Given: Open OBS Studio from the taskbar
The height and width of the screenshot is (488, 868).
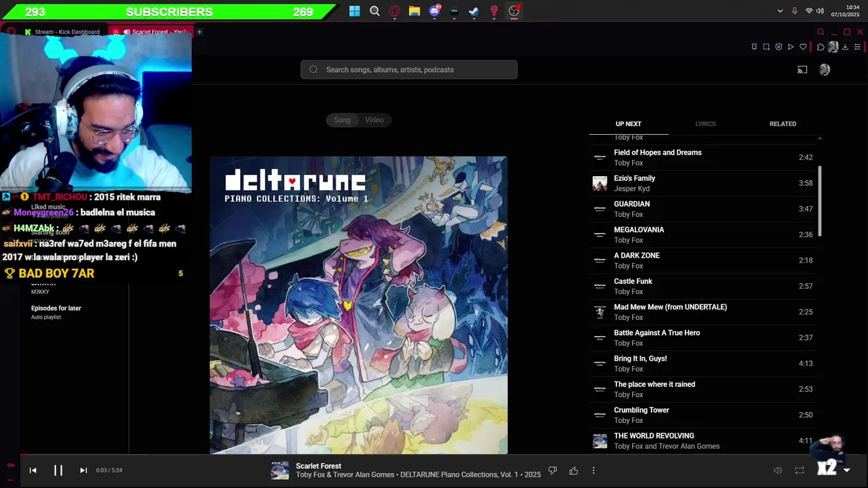Looking at the screenshot, I should point(514,11).
